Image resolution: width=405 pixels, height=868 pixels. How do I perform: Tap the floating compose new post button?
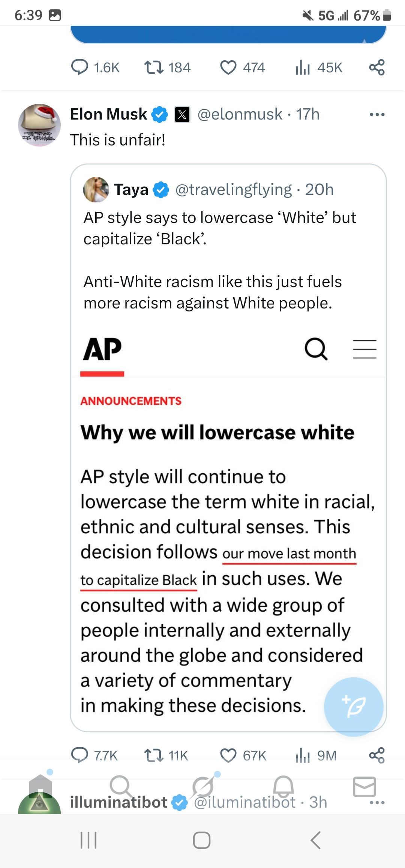pyautogui.click(x=354, y=707)
